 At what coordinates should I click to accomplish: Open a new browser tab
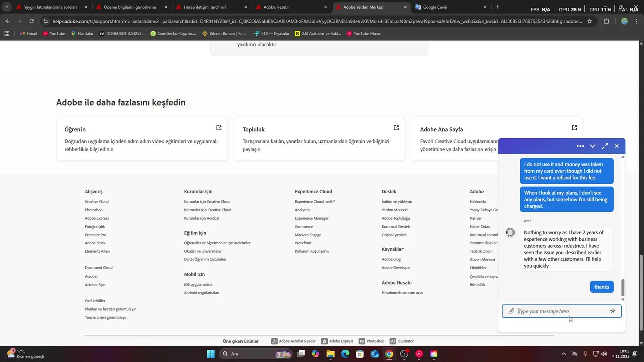(497, 7)
